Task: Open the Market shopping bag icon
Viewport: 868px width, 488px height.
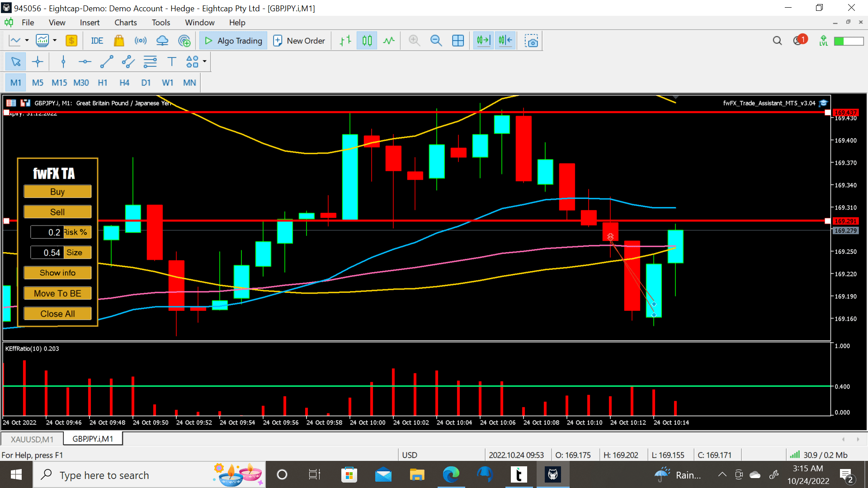Action: pyautogui.click(x=119, y=41)
